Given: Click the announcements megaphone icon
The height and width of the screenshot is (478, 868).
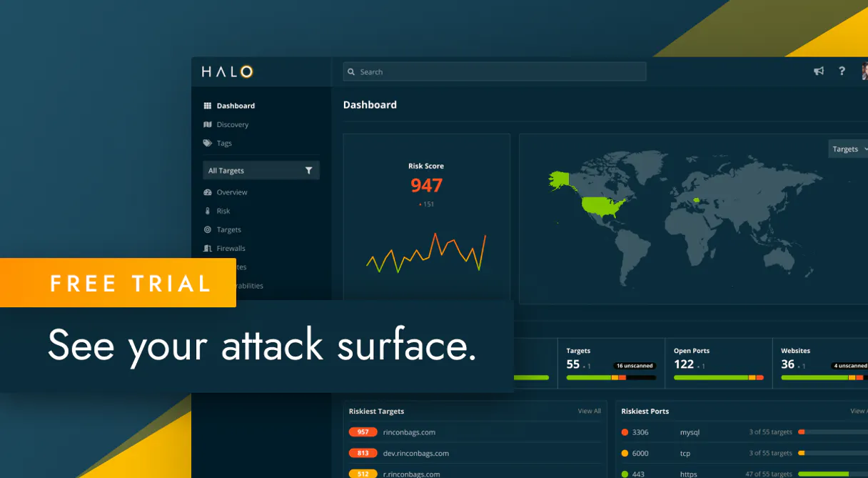Looking at the screenshot, I should point(819,71).
